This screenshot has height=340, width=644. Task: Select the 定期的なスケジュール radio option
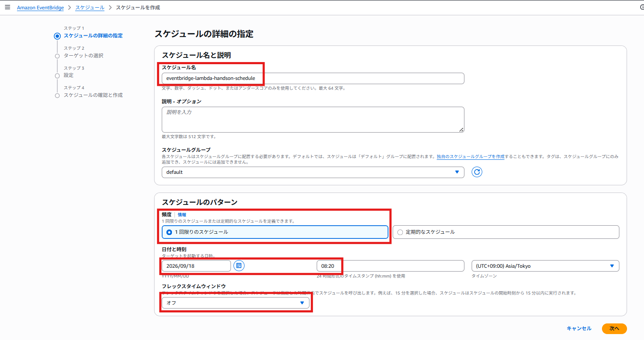(x=506, y=232)
